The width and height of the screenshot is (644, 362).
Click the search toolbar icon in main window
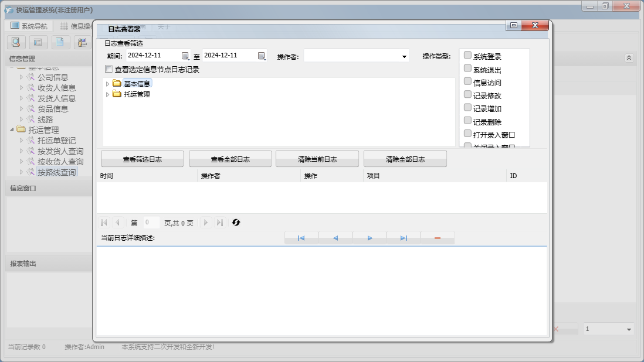(x=16, y=42)
